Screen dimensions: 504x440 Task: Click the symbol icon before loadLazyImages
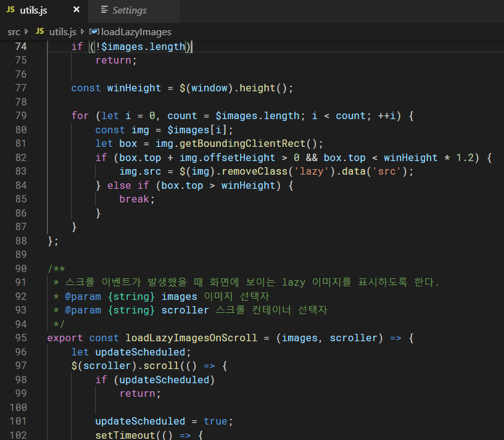(94, 31)
